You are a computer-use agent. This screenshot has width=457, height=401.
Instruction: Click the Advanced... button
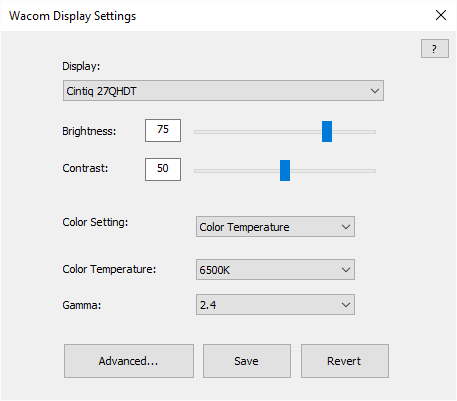coord(129,361)
